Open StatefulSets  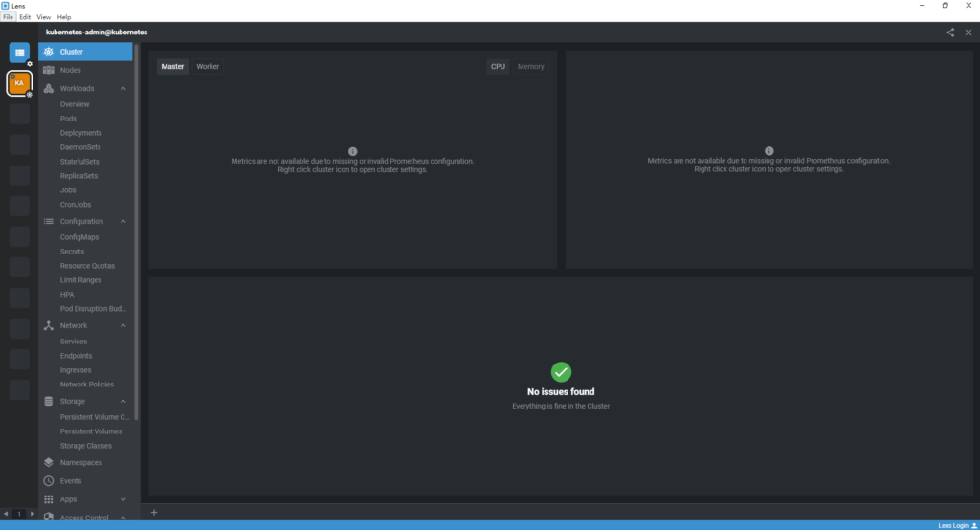coord(79,162)
